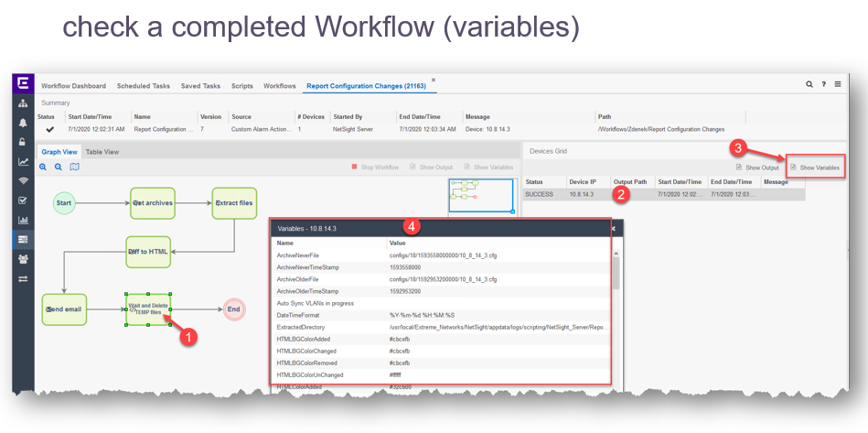Open the Wireless sidebar icon
Viewport: 868px width, 433px height.
point(23,181)
